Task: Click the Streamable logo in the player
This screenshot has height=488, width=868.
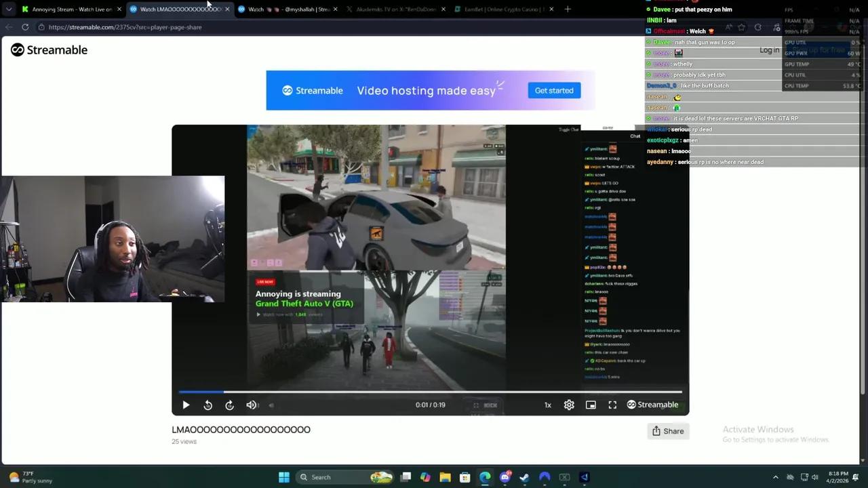Action: pyautogui.click(x=652, y=405)
